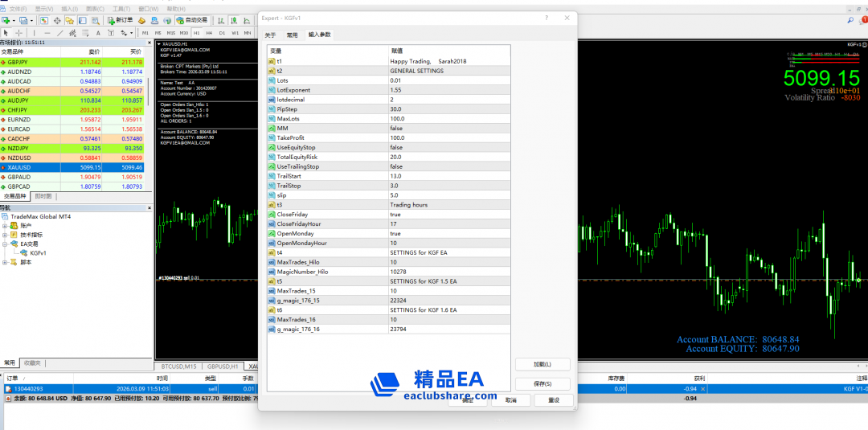Viewport: 868px width, 430px height.
Task: Switch chart to M15 timeframe
Action: (170, 33)
